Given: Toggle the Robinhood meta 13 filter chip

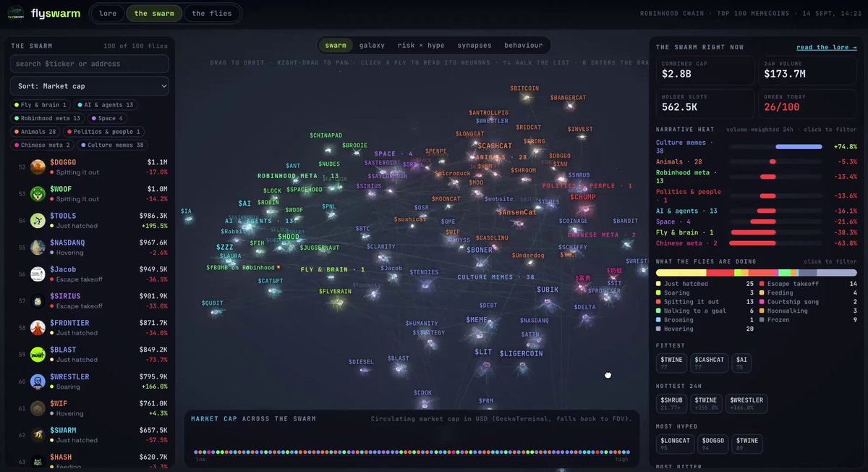Looking at the screenshot, I should [x=48, y=118].
